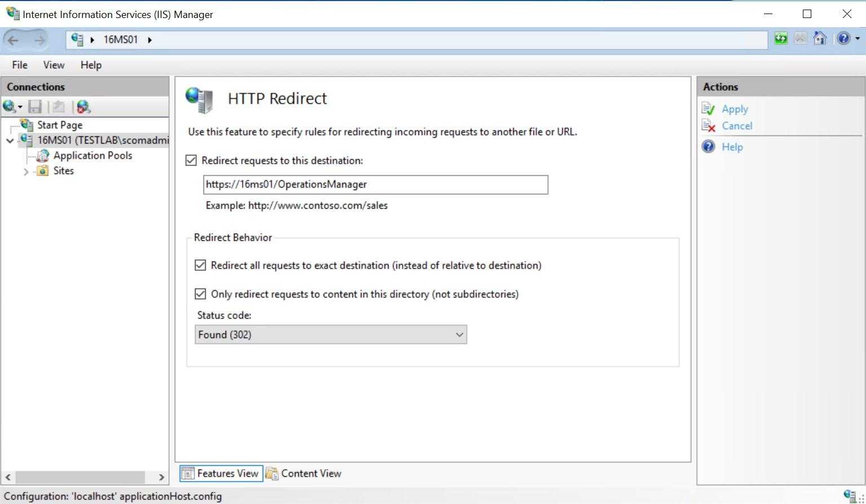The image size is (866, 504).
Task: Toggle Redirect all requests to exact destination
Action: pyautogui.click(x=200, y=265)
